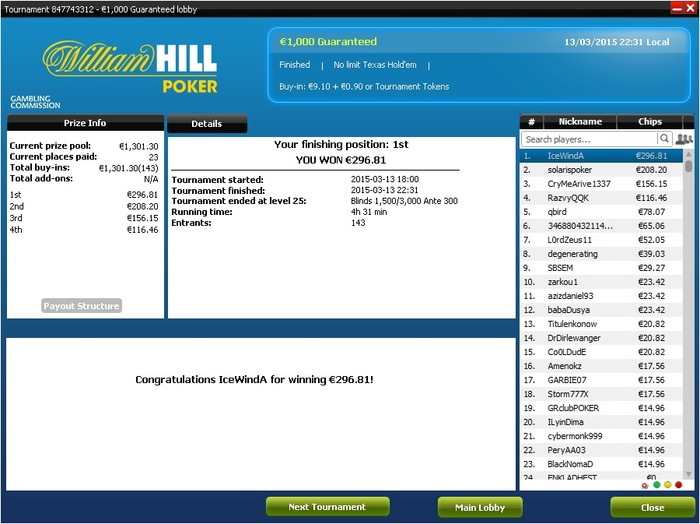Click the player list scrollbar down arrow
The height and width of the screenshot is (524, 700).
pyautogui.click(x=688, y=474)
